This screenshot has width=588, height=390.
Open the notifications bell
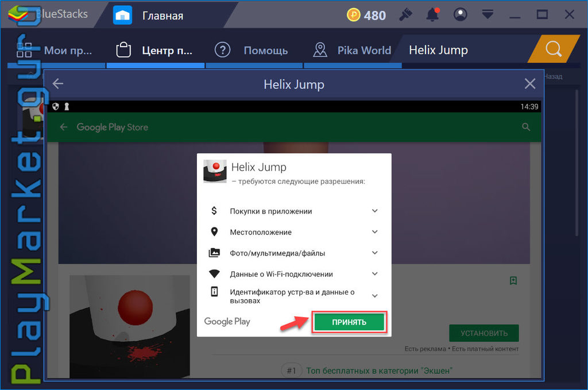point(433,14)
